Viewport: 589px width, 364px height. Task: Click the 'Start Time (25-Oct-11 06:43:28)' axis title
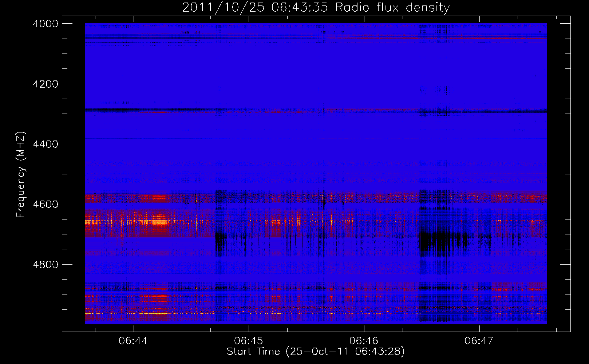click(316, 352)
